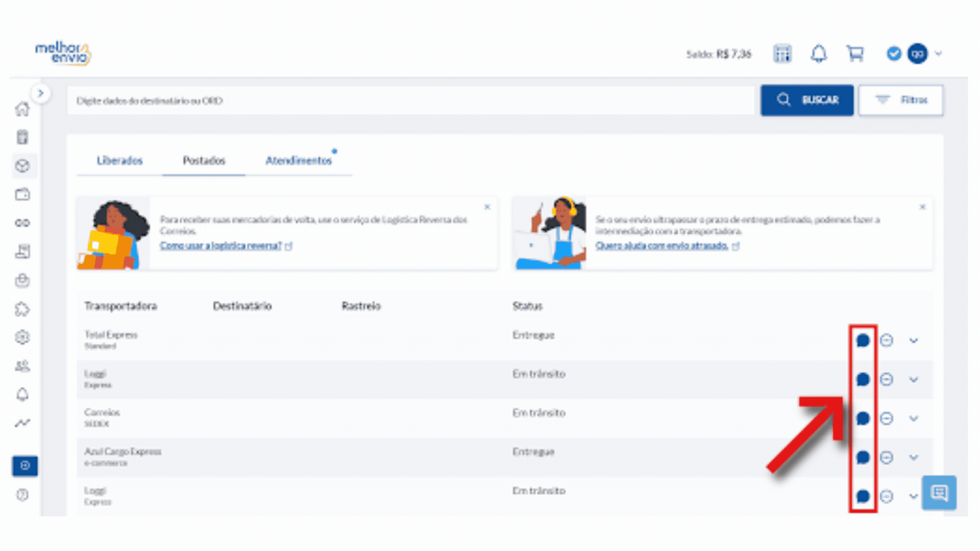Image resolution: width=980 pixels, height=551 pixels.
Task: Click minus icon on Total Express row
Action: [x=887, y=340]
